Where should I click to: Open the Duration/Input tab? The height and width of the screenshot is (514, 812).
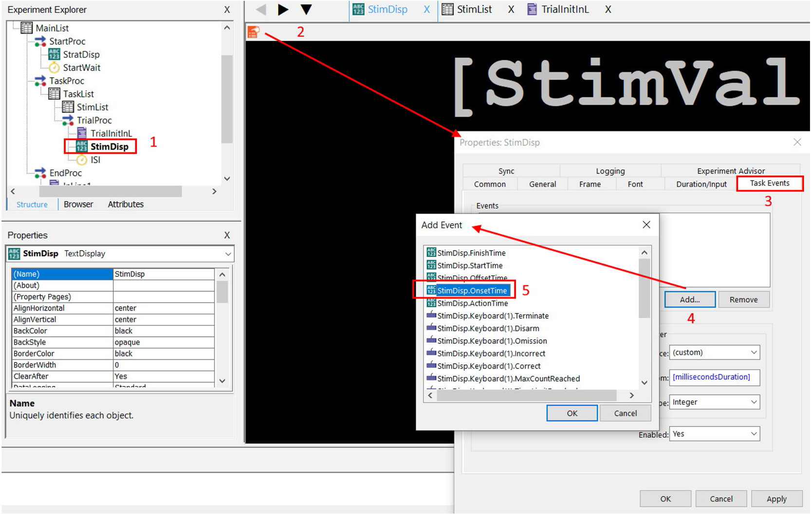701,184
